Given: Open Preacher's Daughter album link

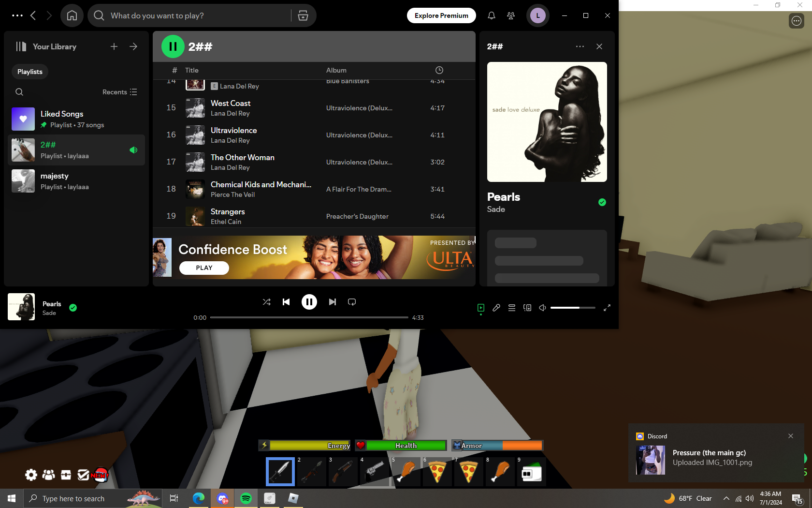Looking at the screenshot, I should (357, 216).
